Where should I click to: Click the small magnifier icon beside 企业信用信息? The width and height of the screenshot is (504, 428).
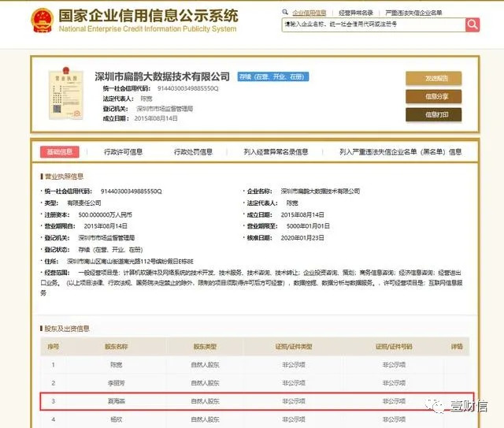(285, 13)
